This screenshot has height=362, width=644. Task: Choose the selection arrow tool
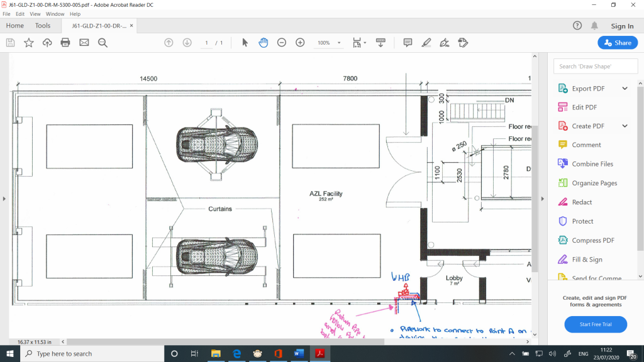pyautogui.click(x=245, y=43)
